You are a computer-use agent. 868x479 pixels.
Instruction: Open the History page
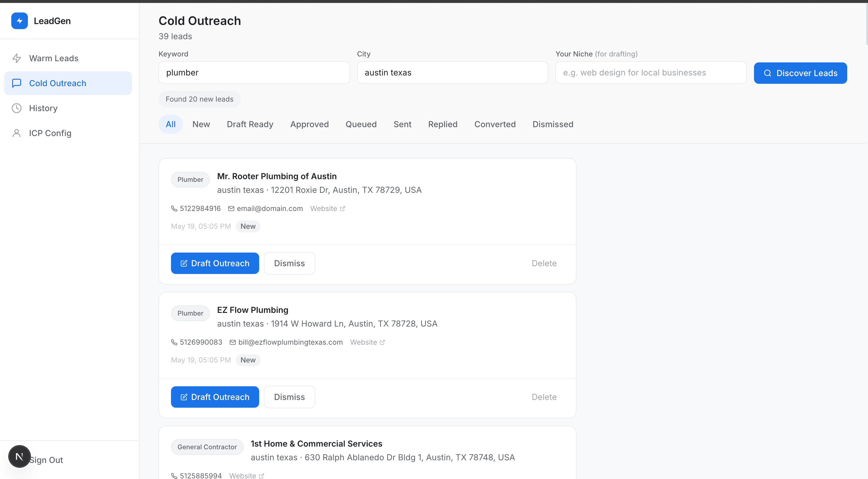click(68, 108)
